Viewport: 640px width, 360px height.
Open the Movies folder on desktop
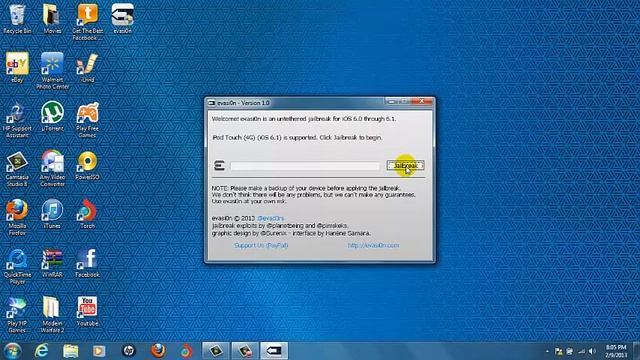52,19
